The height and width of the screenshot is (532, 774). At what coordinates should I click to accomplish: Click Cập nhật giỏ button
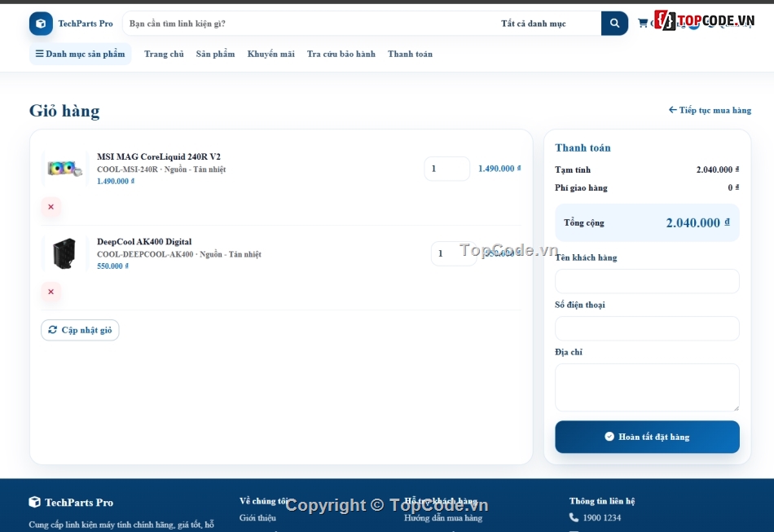(x=80, y=330)
